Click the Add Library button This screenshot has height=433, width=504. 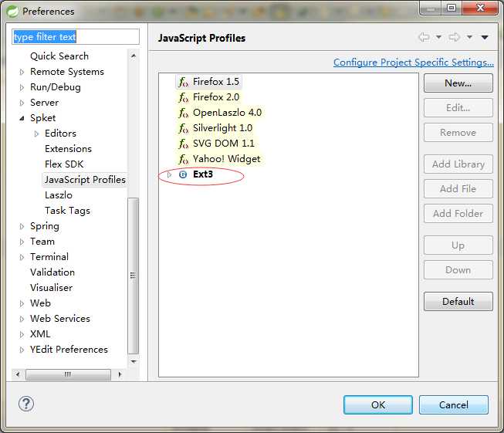(458, 164)
